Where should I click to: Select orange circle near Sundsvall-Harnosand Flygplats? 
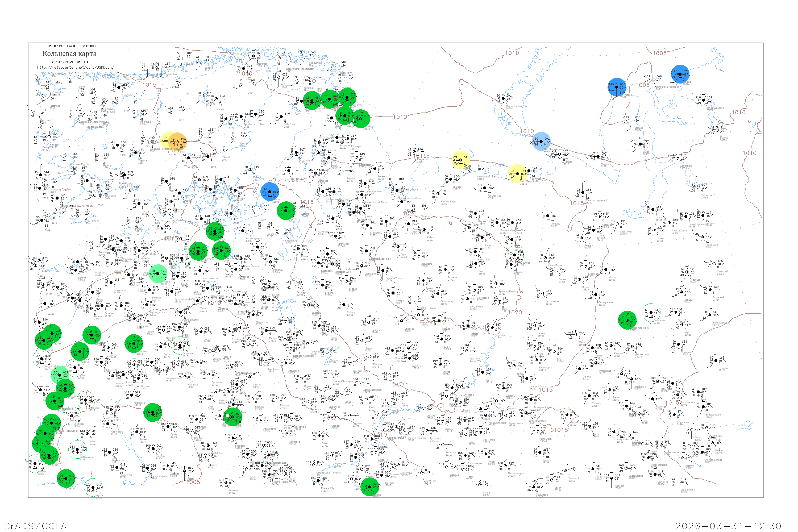177,142
